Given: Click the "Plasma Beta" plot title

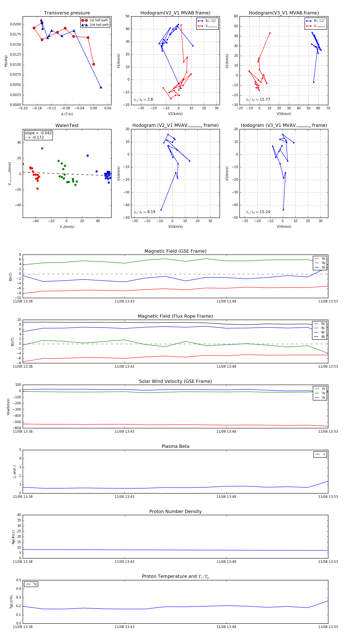Looking at the screenshot, I should coord(175,447).
